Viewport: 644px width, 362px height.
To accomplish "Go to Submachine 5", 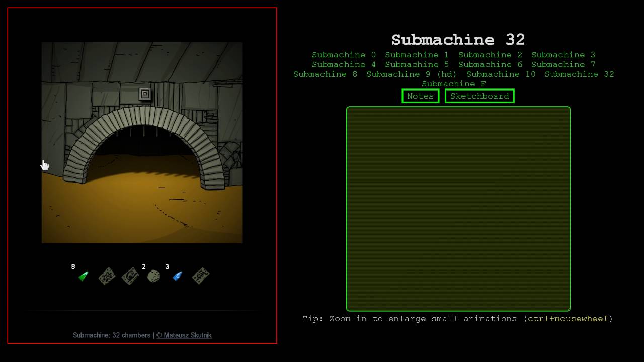I will pos(417,64).
